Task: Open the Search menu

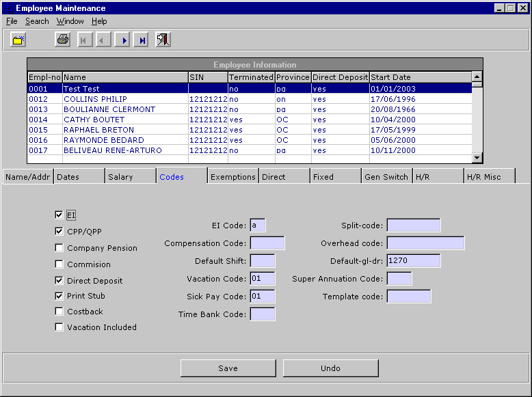Action: 37,21
